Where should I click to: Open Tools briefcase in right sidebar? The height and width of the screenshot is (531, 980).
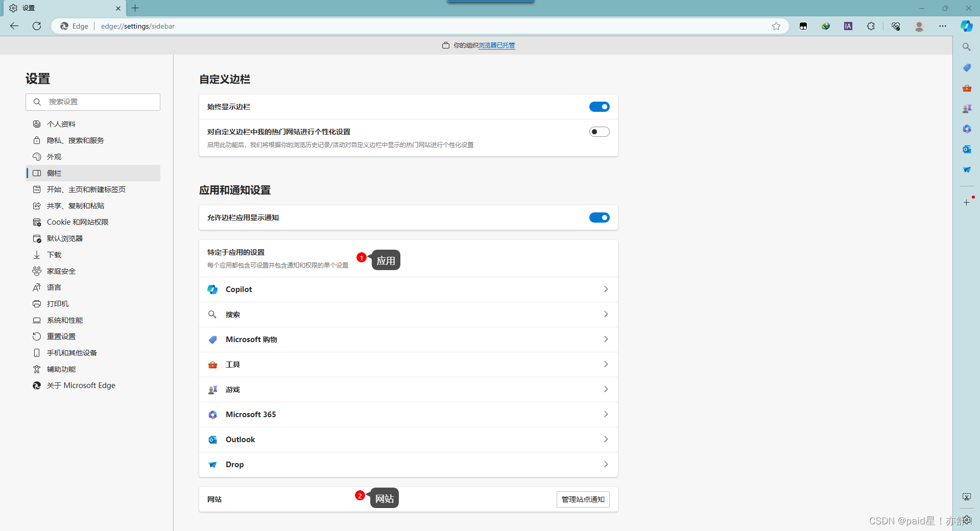pos(966,88)
